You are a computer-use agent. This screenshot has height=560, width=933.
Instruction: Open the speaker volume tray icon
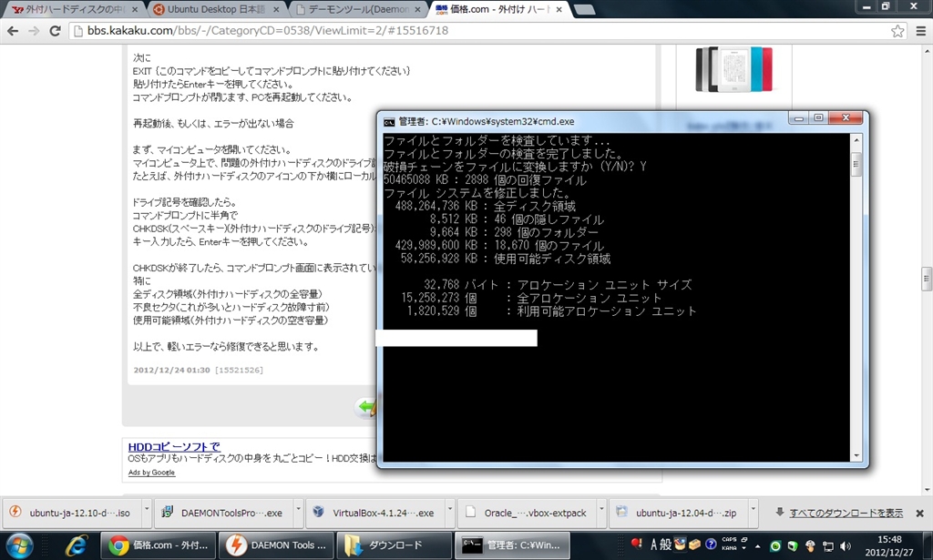[845, 545]
